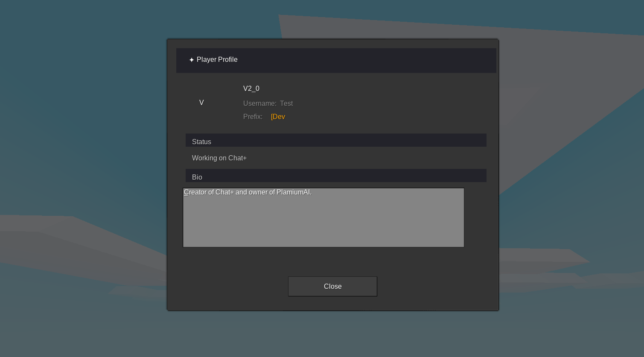
Task: Click the Close button
Action: [332, 286]
